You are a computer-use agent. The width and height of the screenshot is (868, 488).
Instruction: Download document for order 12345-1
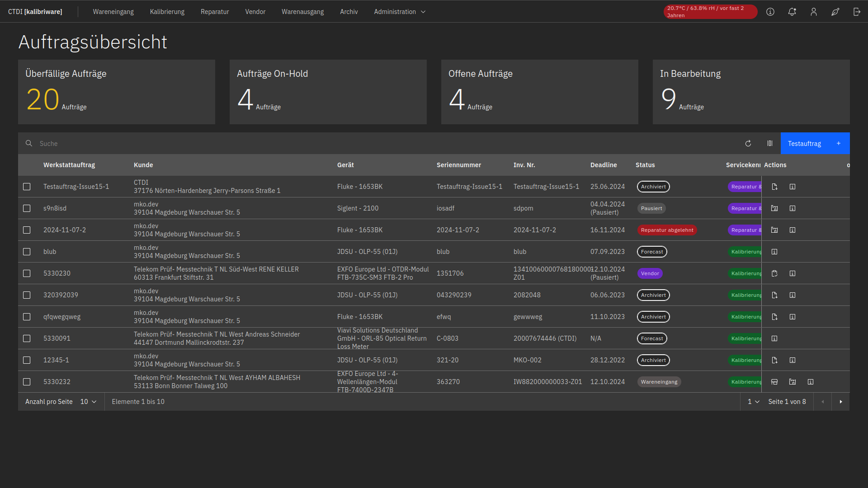coord(774,360)
